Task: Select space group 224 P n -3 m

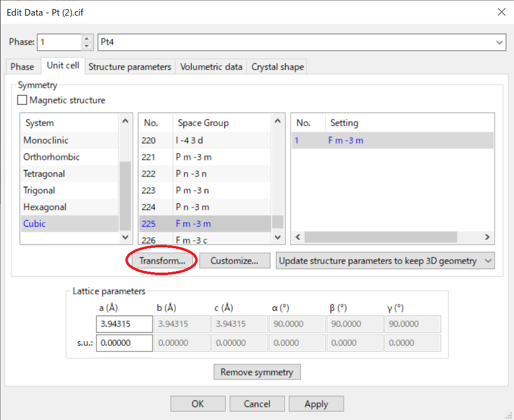Action: pyautogui.click(x=205, y=207)
